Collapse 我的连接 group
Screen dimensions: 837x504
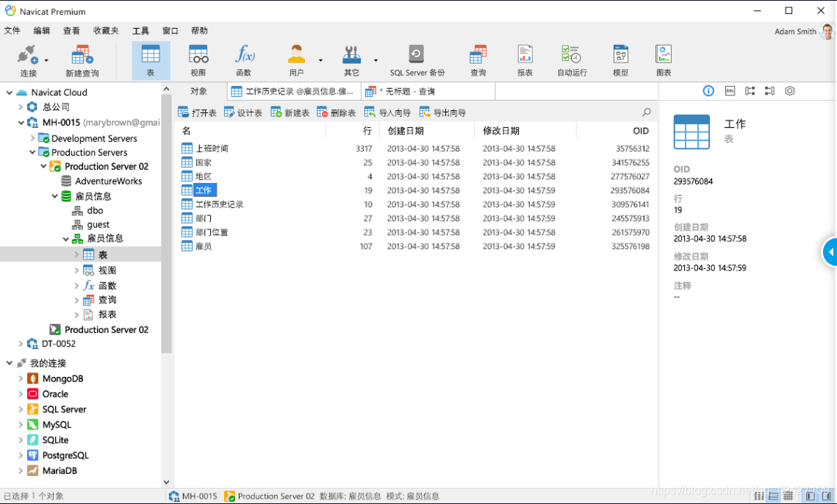(9, 363)
